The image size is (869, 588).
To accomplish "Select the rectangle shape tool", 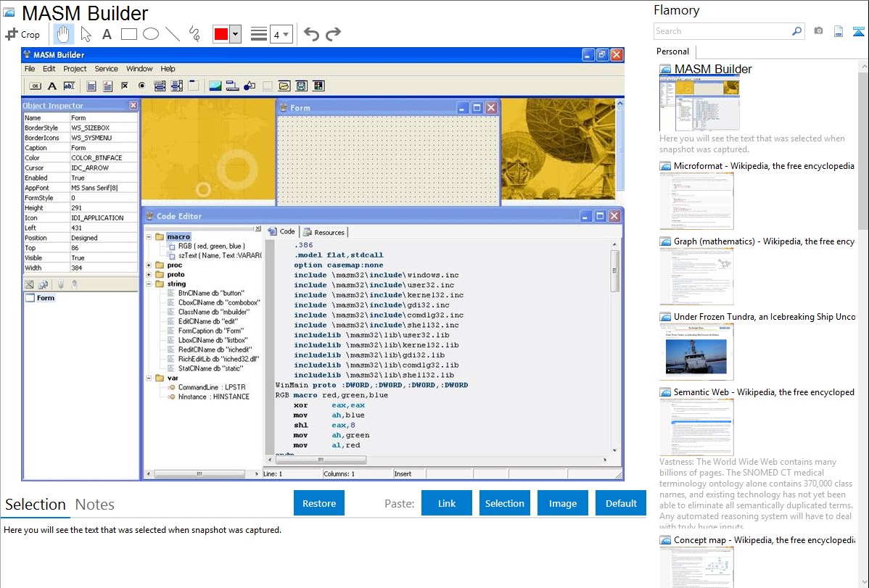I will (x=129, y=34).
